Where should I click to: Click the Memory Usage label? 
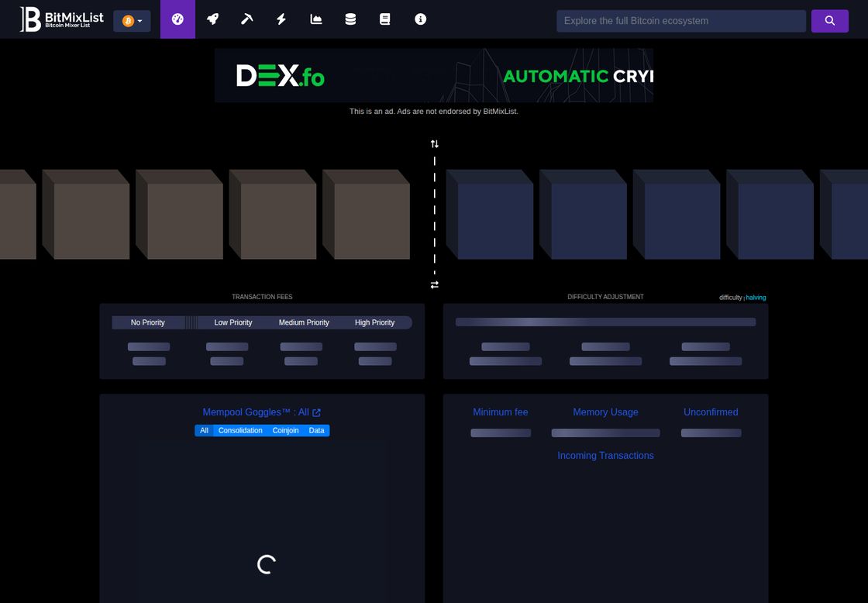[605, 412]
